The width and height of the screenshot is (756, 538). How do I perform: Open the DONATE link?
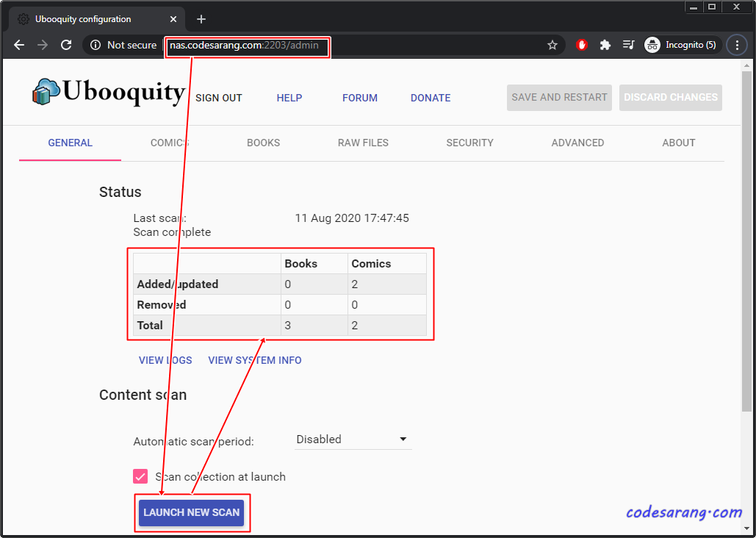click(431, 98)
